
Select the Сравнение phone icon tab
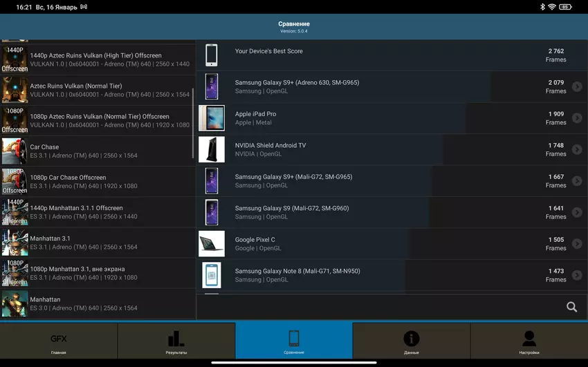pyautogui.click(x=294, y=341)
